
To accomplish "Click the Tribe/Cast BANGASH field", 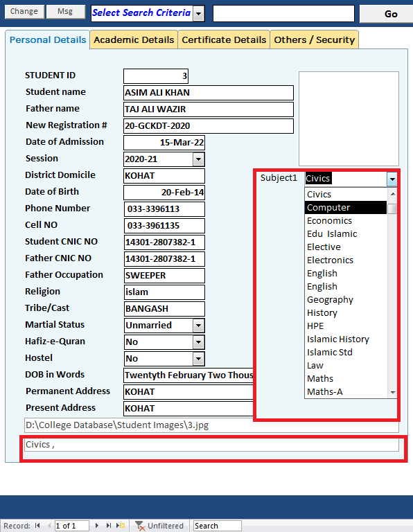I will coord(164,309).
